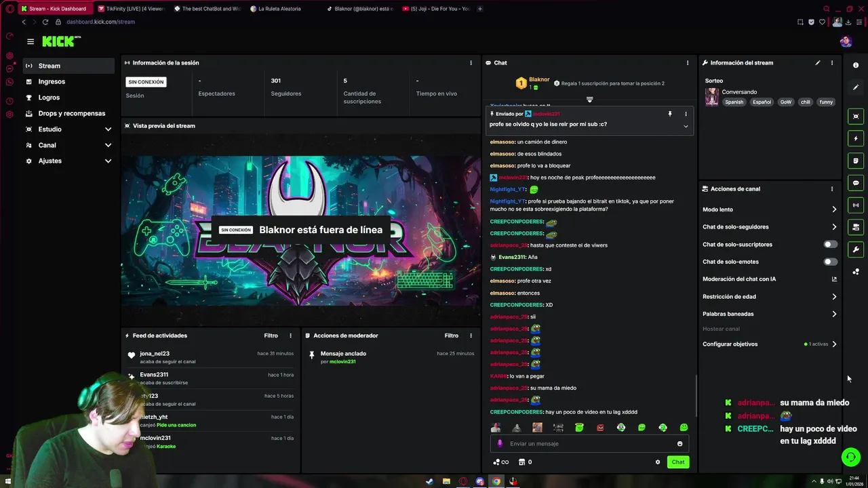Edit stream info with pencil icon in panel header
The width and height of the screenshot is (868, 488).
point(817,62)
